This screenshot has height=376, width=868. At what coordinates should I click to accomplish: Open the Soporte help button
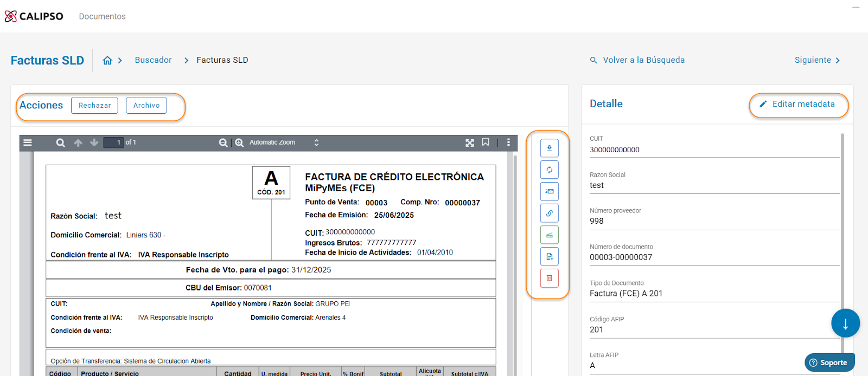(829, 362)
